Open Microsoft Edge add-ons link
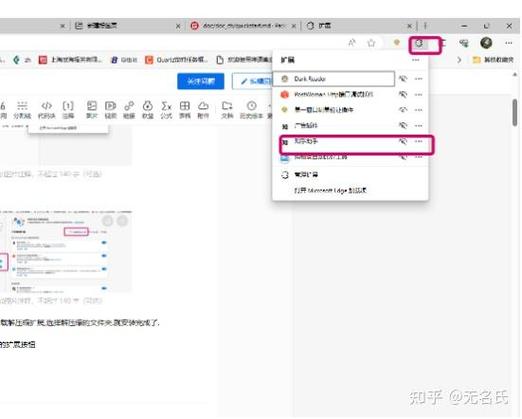This screenshot has height=419, width=522. tap(330, 191)
